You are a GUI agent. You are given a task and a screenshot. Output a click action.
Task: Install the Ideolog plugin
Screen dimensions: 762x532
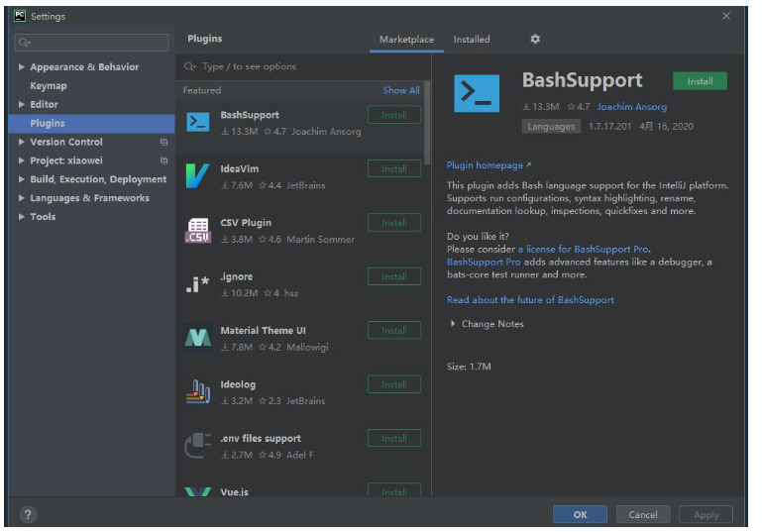point(394,384)
